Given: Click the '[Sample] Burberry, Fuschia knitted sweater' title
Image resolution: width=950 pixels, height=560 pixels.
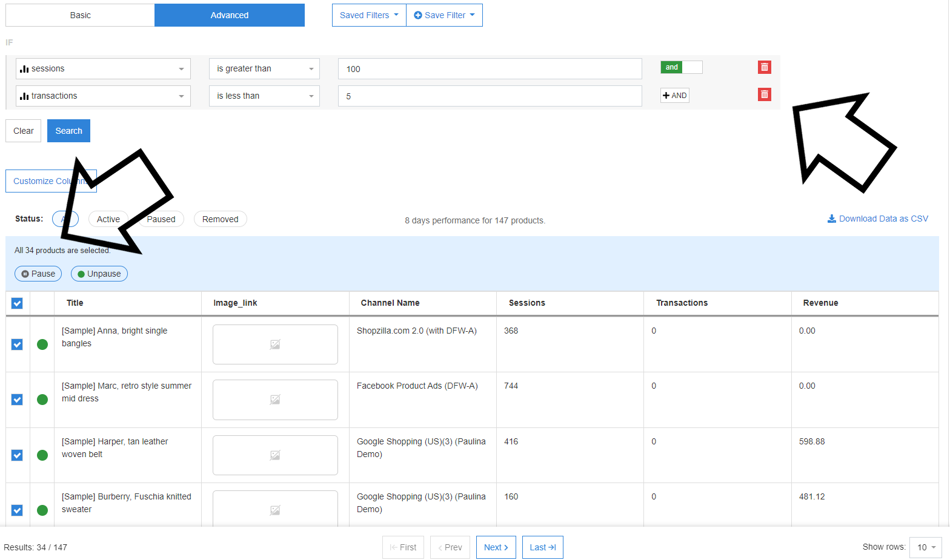Looking at the screenshot, I should 127,503.
